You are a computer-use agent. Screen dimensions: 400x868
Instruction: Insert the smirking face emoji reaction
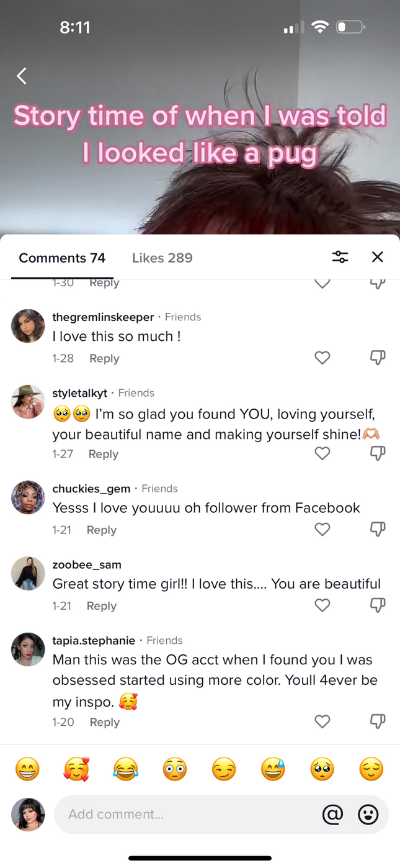223,770
